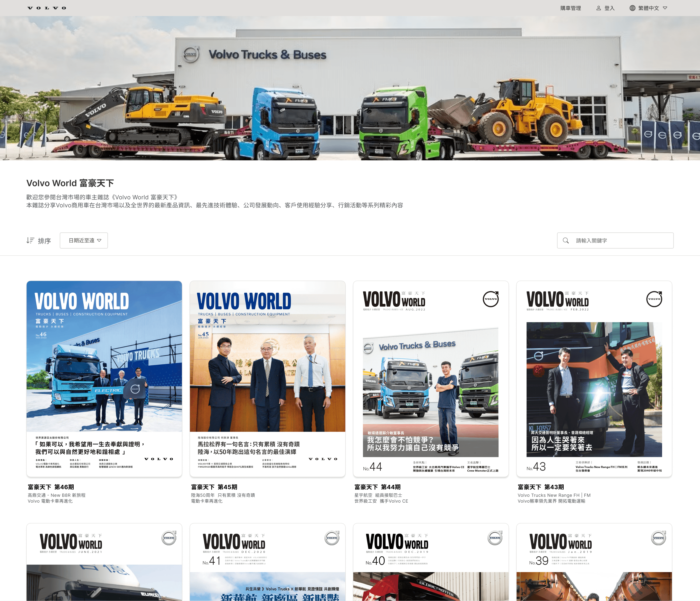This screenshot has width=700, height=601.
Task: Click the 星宇航空 組員接駁巴士 description
Action: point(378,495)
